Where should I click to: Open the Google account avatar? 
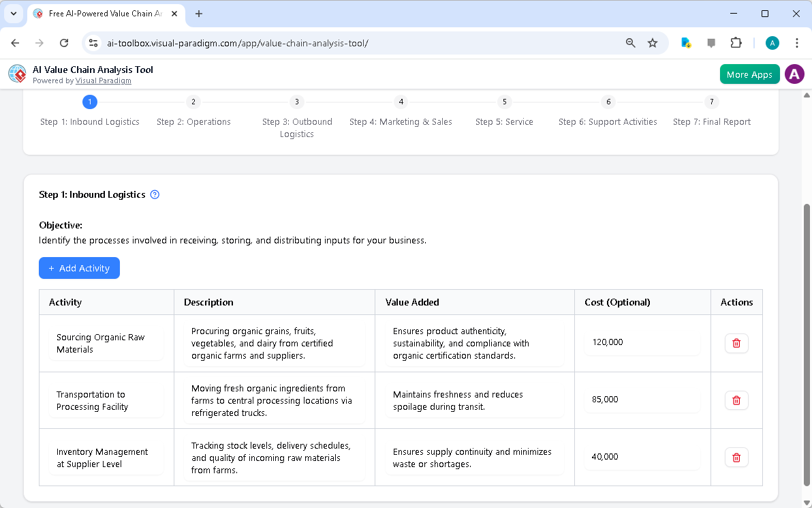(x=772, y=42)
